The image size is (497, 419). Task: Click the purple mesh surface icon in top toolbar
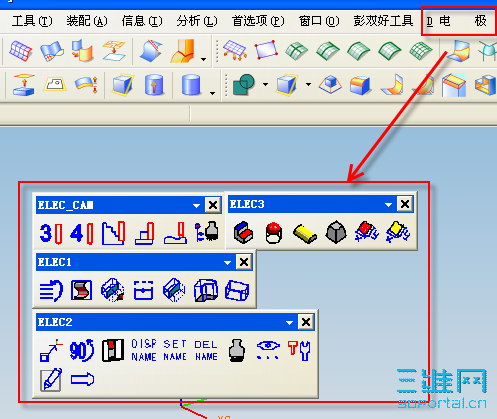20,51
